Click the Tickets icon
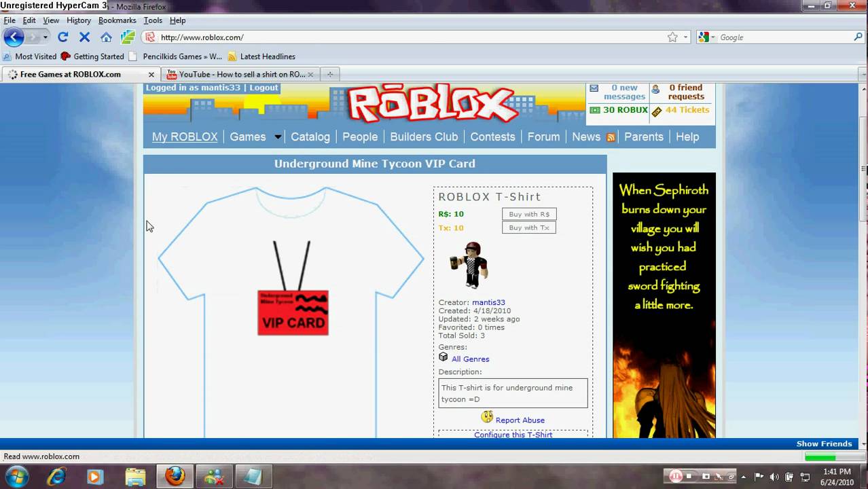This screenshot has height=489, width=868. pos(657,111)
